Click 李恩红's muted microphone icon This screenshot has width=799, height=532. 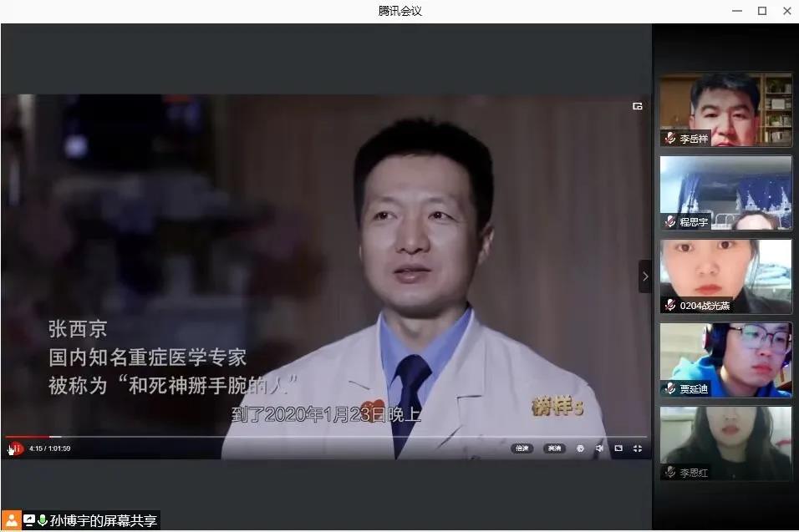tap(669, 472)
